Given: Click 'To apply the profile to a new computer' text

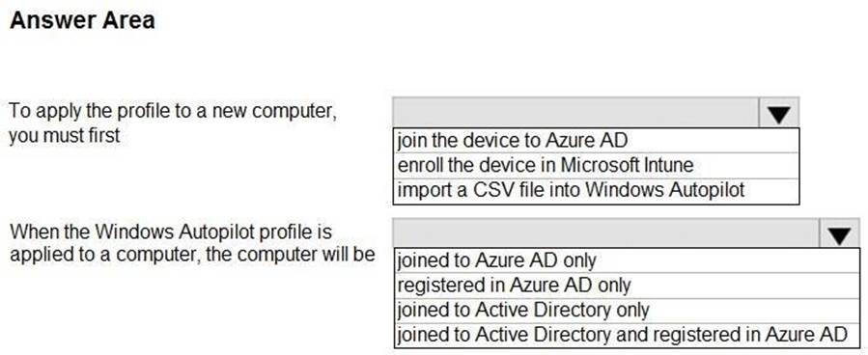Looking at the screenshot, I should 173,111.
